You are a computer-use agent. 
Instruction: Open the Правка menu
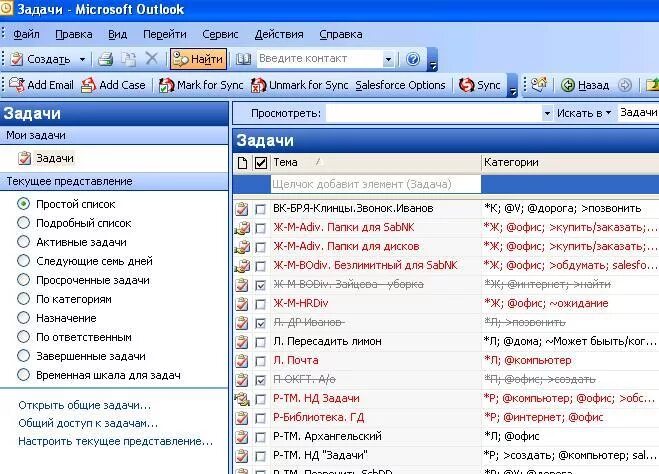74,34
